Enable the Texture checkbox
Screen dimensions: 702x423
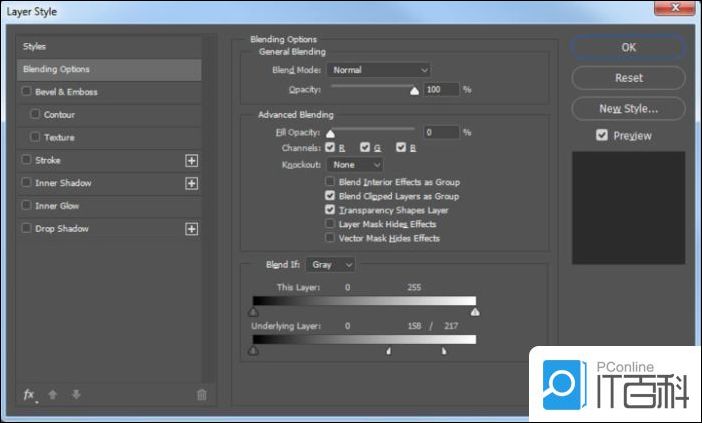[35, 137]
